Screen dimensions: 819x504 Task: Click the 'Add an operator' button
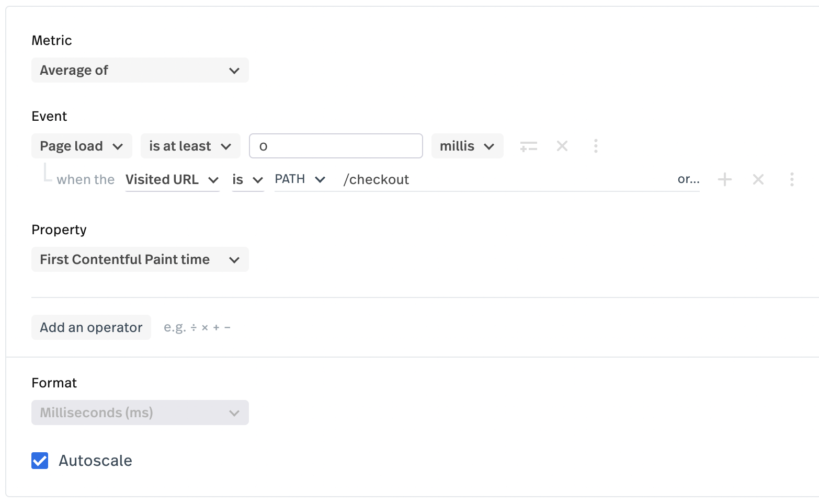91,327
